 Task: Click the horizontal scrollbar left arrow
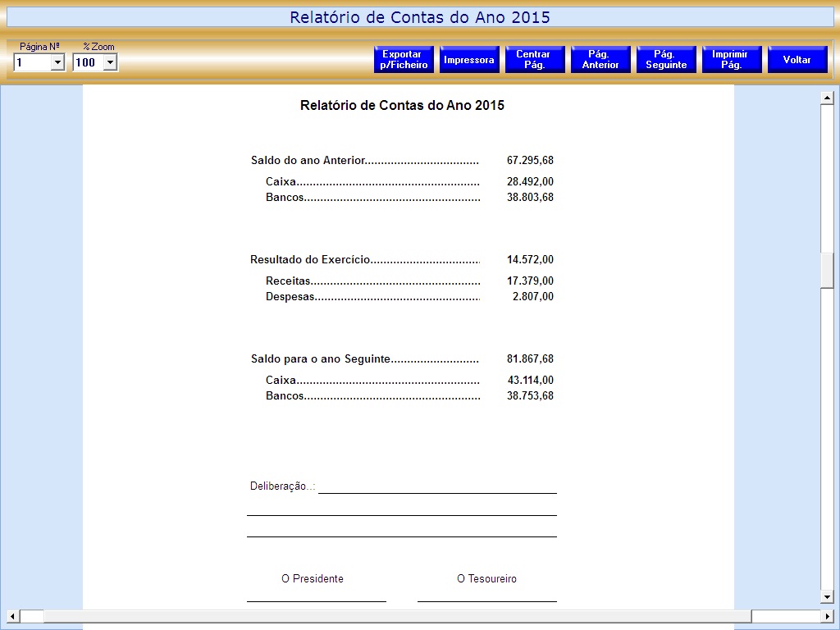pyautogui.click(x=12, y=616)
